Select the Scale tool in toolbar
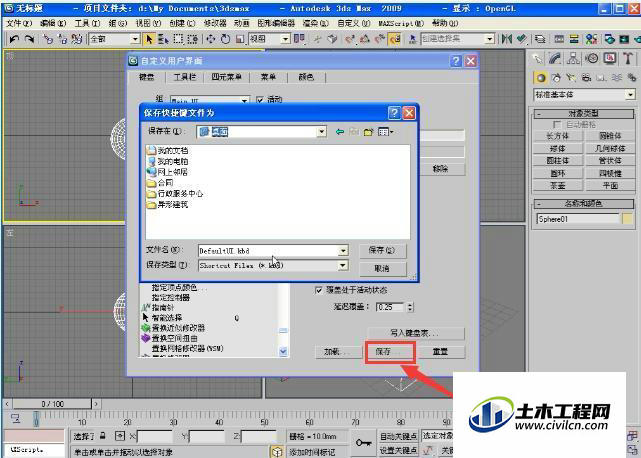The height and width of the screenshot is (458, 641). (240, 39)
